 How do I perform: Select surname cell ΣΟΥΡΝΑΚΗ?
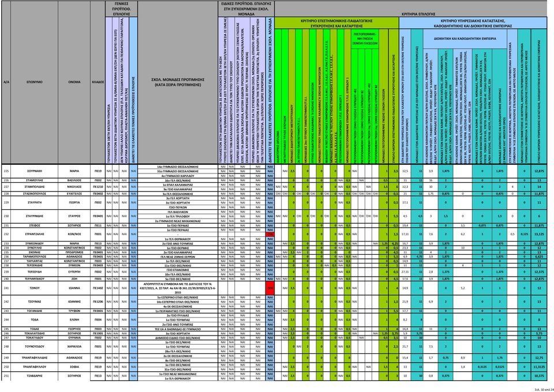(x=34, y=171)
